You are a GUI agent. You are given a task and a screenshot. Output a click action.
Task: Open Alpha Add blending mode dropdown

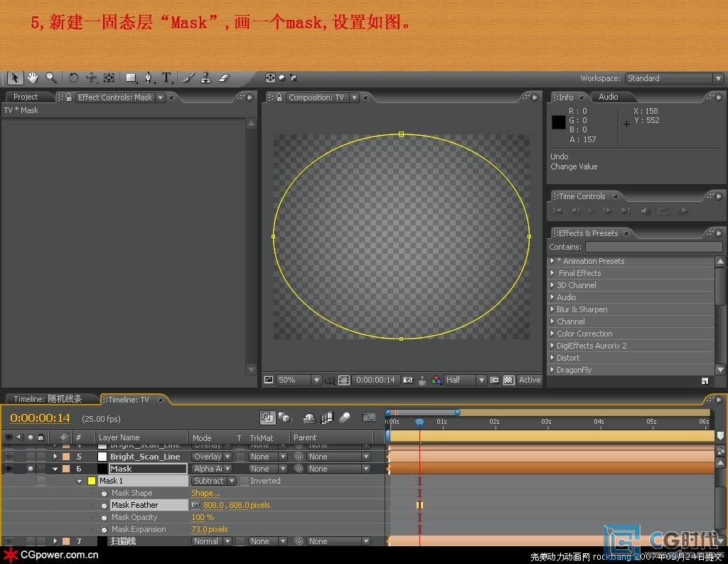click(212, 469)
